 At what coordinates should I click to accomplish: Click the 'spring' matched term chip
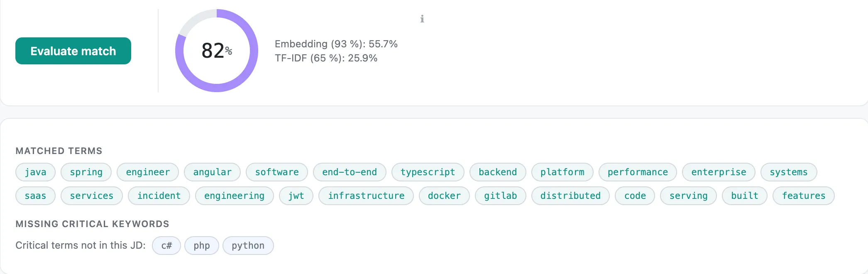[x=86, y=172]
